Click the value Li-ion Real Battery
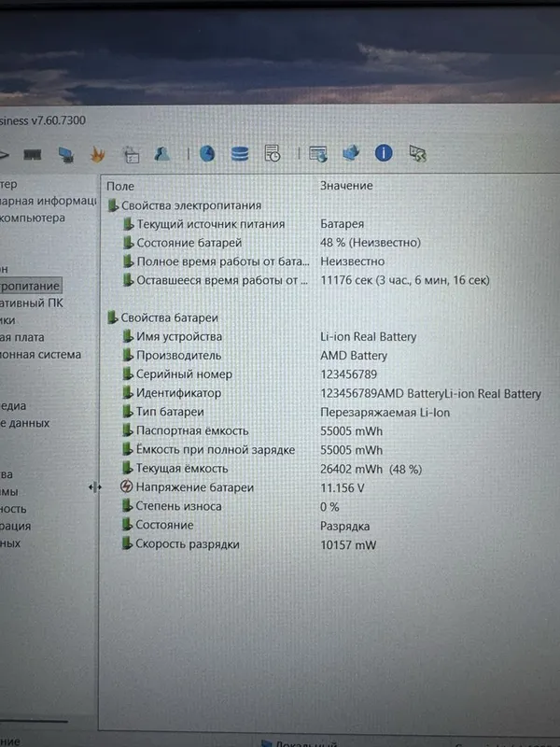This screenshot has height=747, width=560. [x=368, y=336]
